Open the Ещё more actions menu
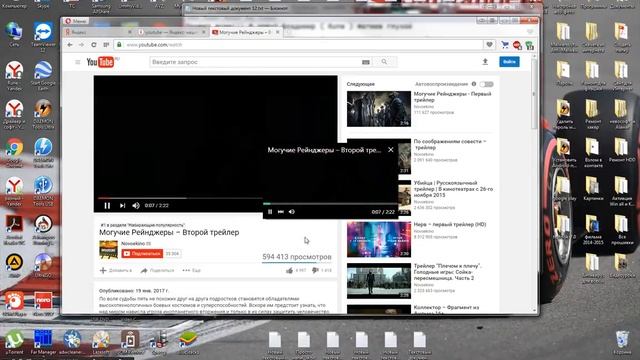Image resolution: width=640 pixels, height=360 pixels. (191, 271)
